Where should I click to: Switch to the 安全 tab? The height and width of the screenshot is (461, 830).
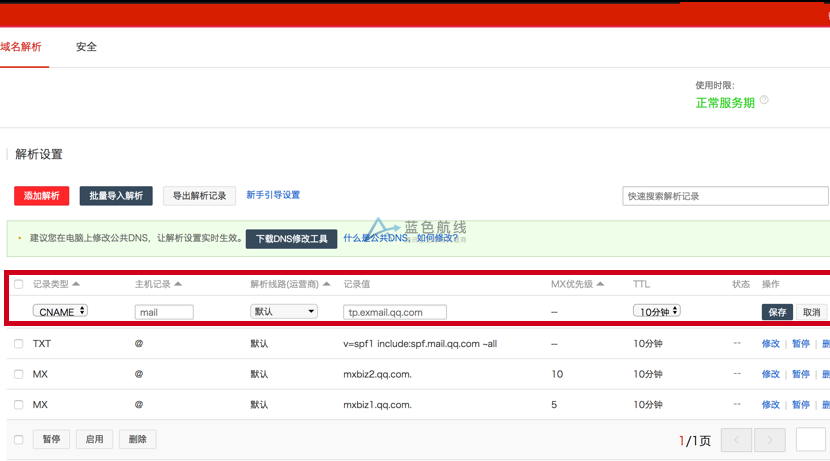pyautogui.click(x=86, y=47)
